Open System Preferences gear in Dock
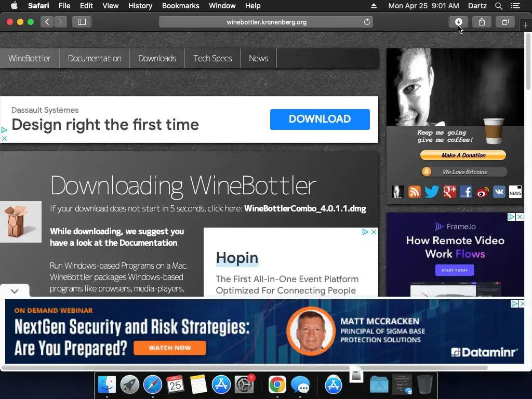 coord(244,385)
